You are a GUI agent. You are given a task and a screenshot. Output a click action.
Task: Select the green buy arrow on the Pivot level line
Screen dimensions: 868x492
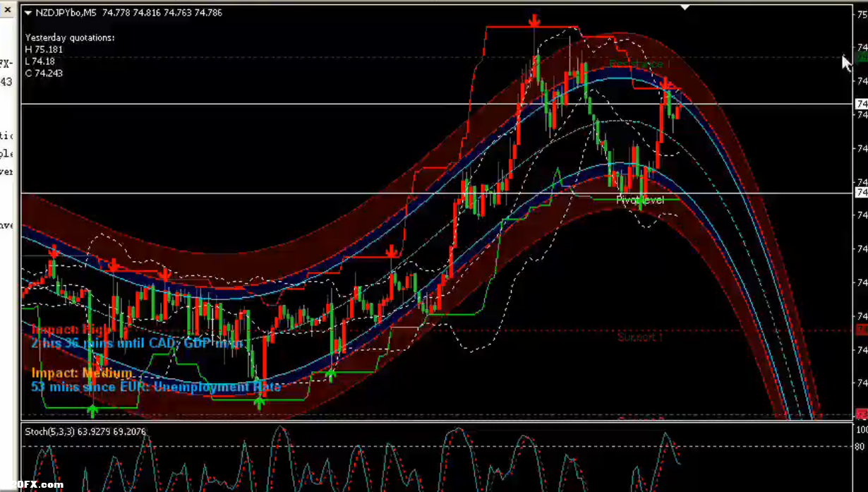coord(641,203)
